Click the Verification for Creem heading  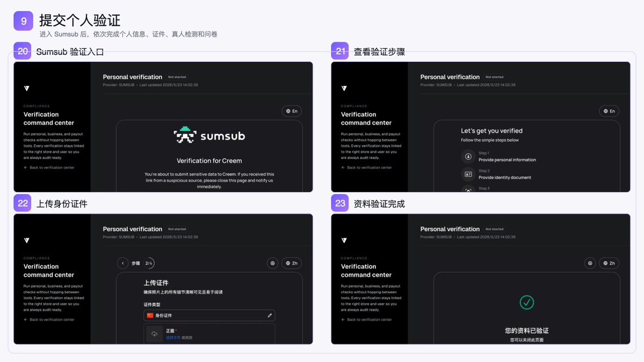click(x=209, y=161)
